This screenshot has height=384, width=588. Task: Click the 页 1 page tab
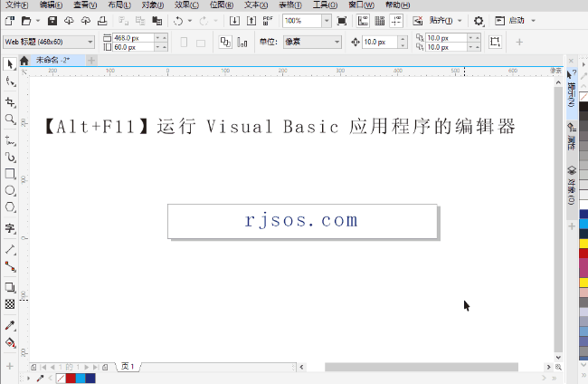(x=128, y=367)
